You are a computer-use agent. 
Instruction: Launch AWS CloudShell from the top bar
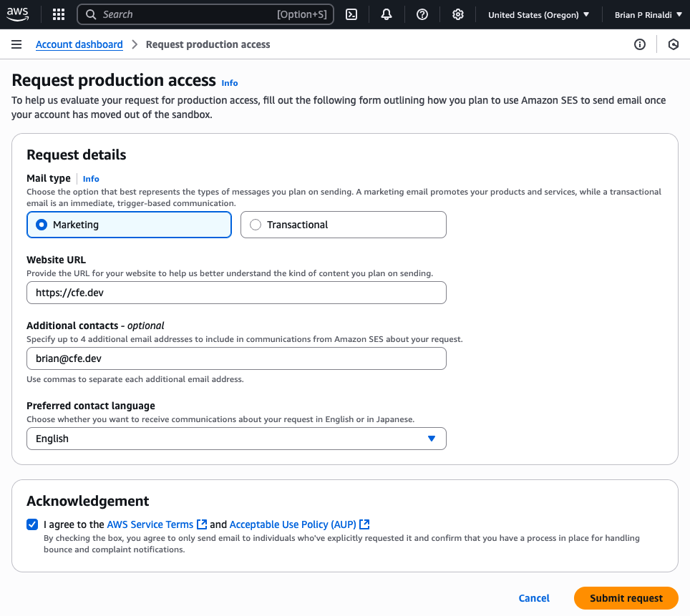click(351, 14)
